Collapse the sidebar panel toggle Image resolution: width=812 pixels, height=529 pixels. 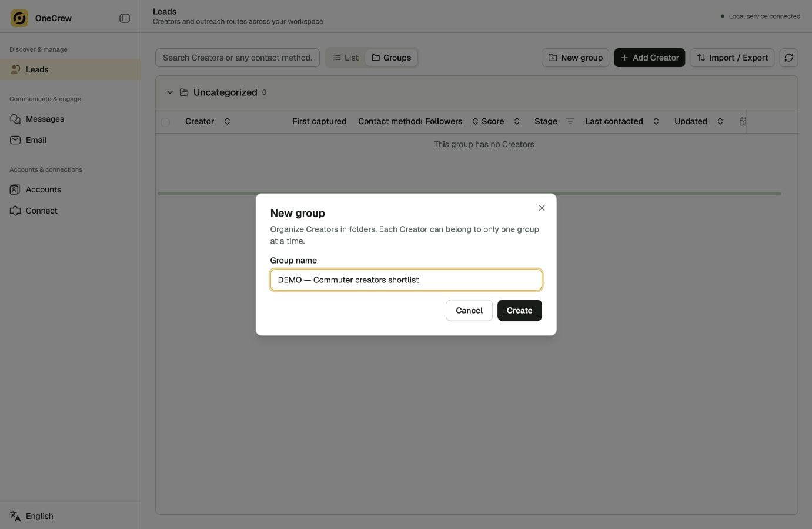coord(125,18)
